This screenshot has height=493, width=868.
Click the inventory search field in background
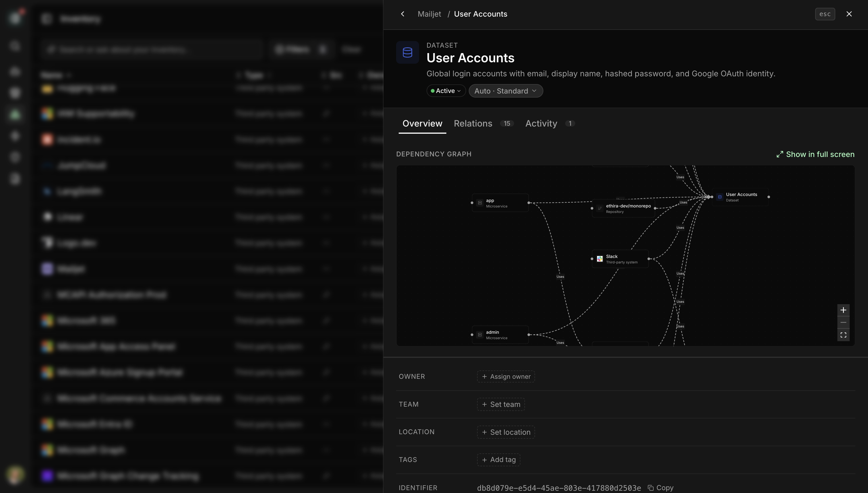[x=152, y=49]
